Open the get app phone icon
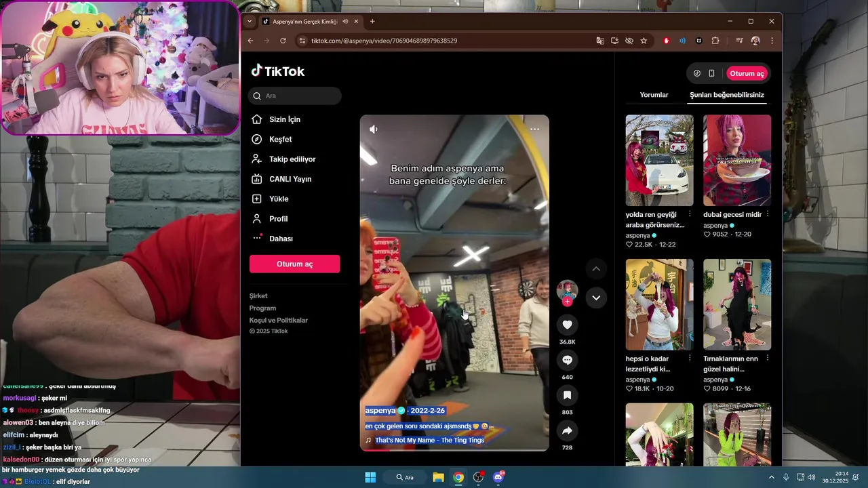Screen dimensions: 868x488 (711, 73)
